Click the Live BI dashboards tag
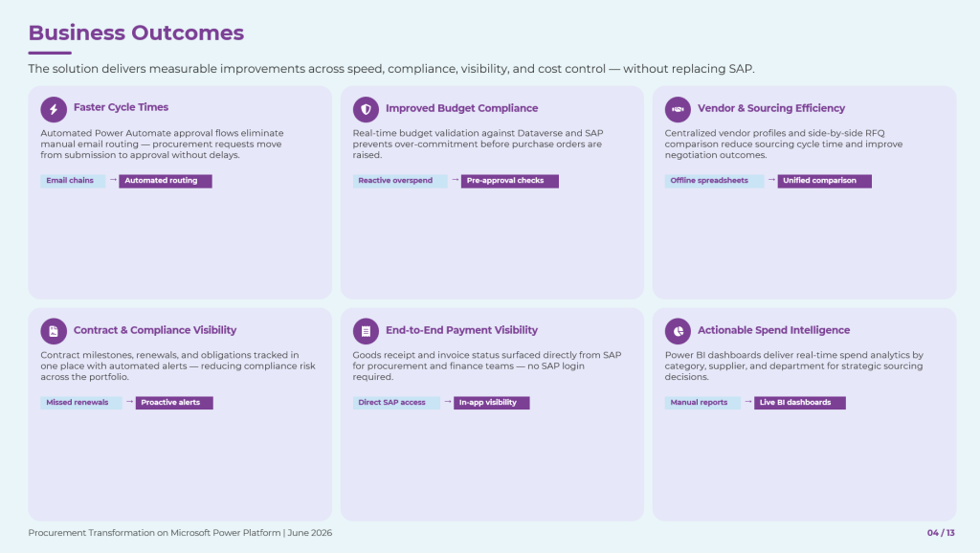 pos(800,403)
